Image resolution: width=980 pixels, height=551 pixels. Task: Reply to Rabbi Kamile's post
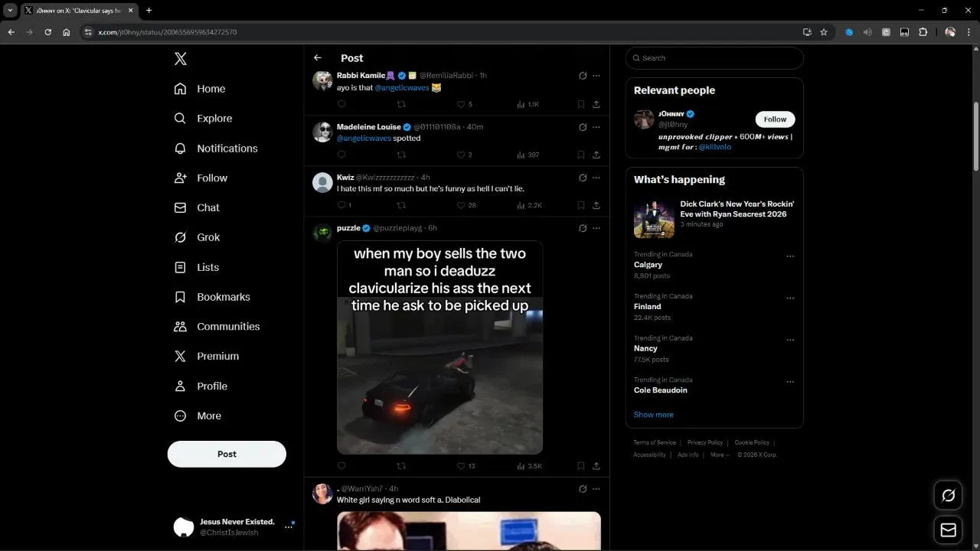click(x=341, y=104)
